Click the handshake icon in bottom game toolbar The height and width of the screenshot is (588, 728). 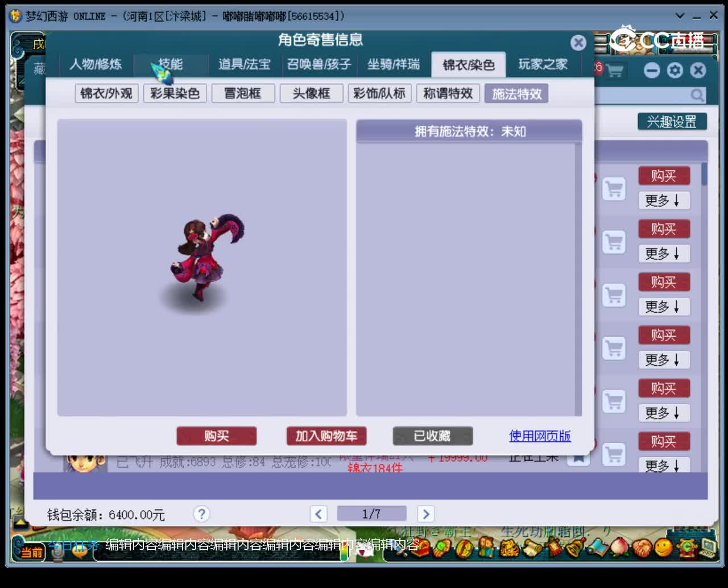tap(641, 548)
